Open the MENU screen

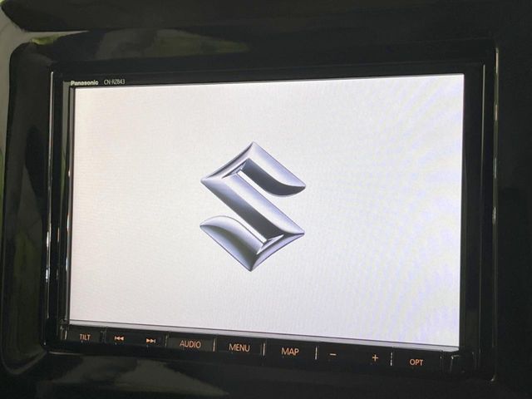[239, 347]
